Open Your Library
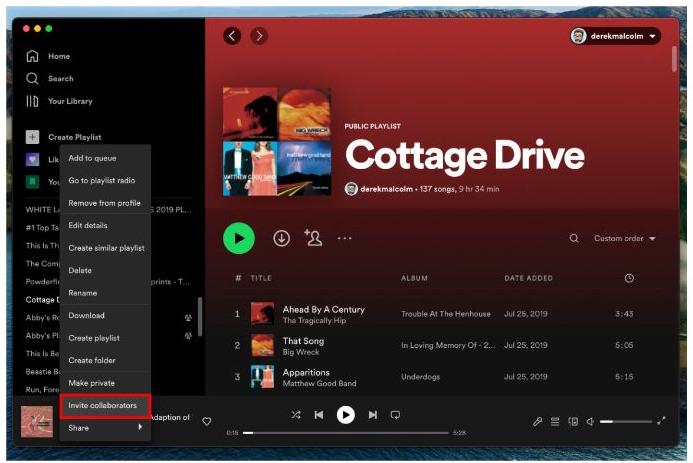The width and height of the screenshot is (693, 463). coord(59,101)
